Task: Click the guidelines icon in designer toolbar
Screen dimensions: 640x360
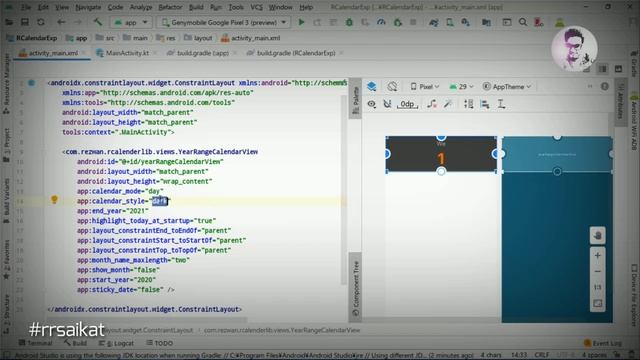Action: pyautogui.click(x=501, y=104)
